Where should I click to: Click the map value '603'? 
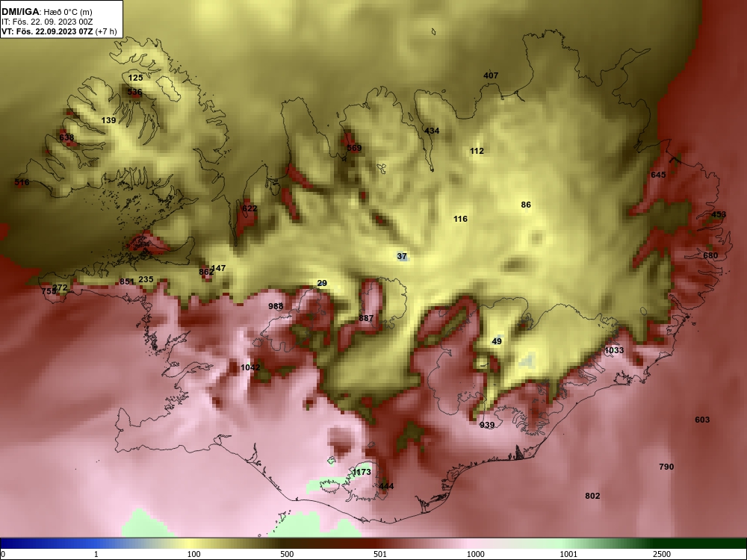pos(702,420)
